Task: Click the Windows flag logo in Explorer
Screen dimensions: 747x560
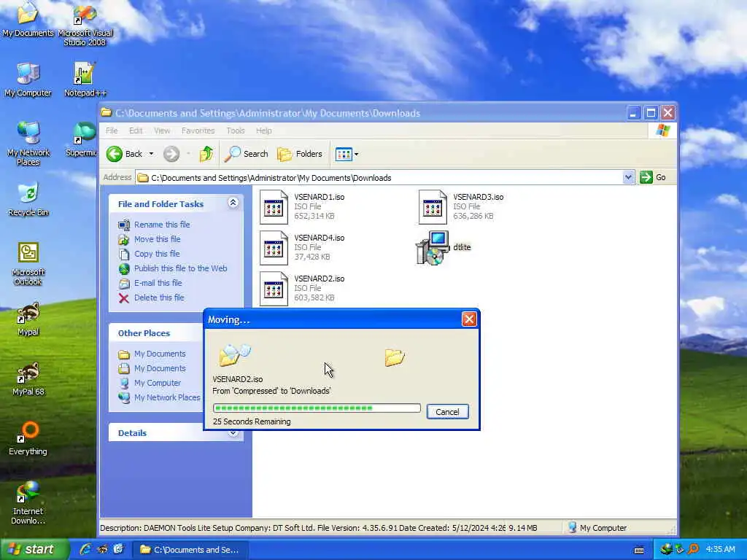Action: tap(662, 131)
